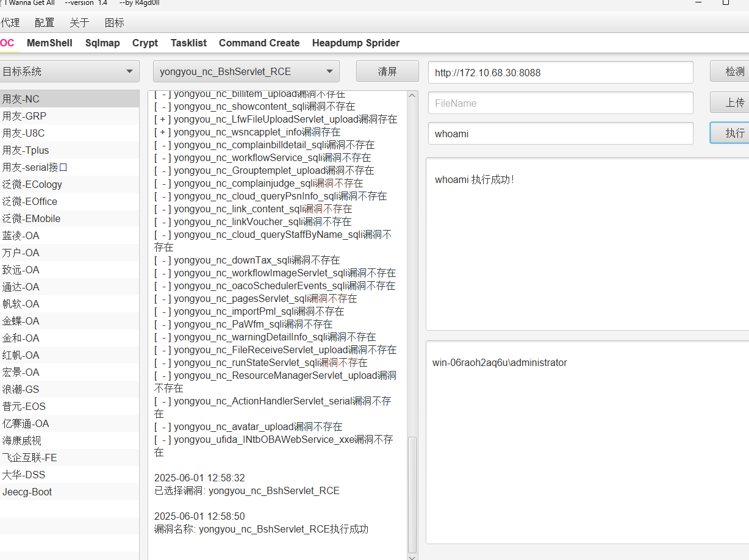Image resolution: width=749 pixels, height=560 pixels.
Task: Expand the yongyou_nc_BshServlet_RCE vulnerability dropdown
Action: 246,71
